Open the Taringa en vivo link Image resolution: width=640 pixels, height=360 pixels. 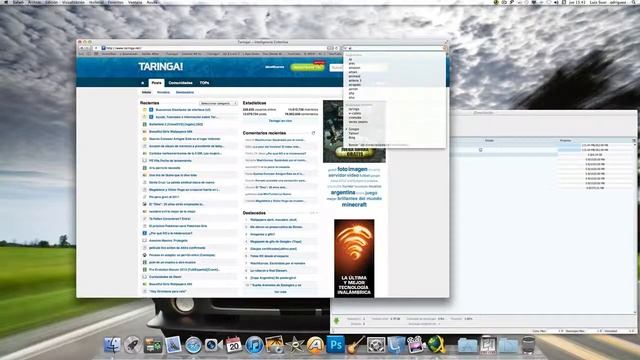click(x=280, y=121)
